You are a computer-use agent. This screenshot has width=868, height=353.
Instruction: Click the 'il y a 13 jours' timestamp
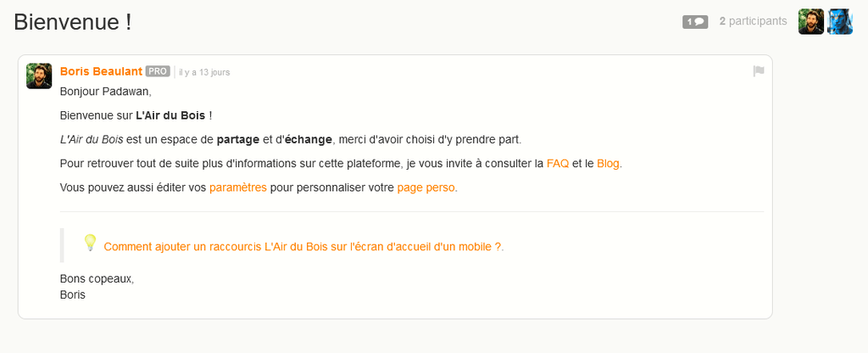[x=204, y=72]
